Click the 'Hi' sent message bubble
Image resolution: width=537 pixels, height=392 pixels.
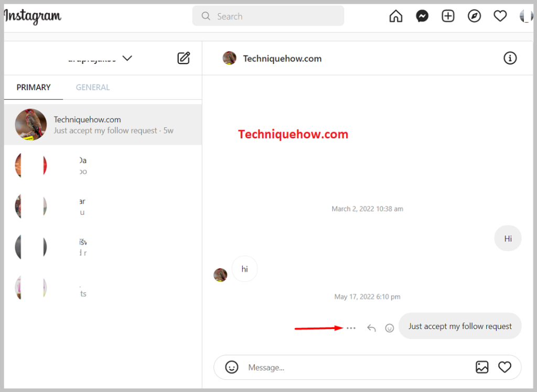tap(508, 238)
